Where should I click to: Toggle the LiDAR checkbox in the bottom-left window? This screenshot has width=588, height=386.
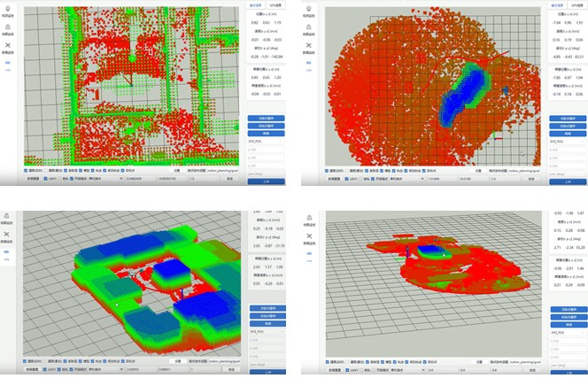[45, 369]
